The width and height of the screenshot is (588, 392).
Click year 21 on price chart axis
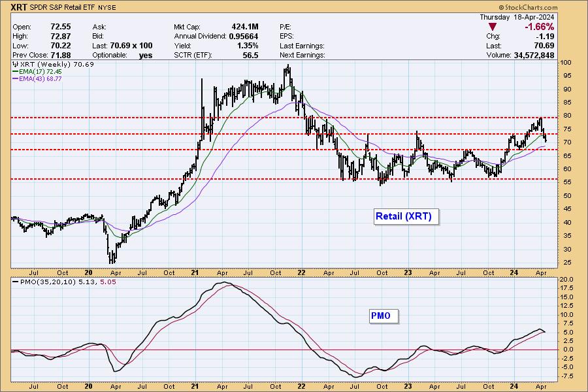tap(194, 272)
